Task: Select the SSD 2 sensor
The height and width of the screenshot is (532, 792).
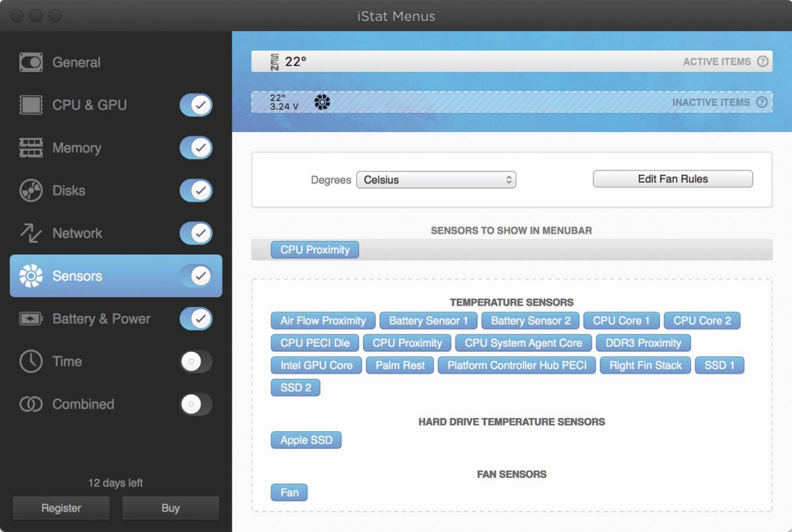Action: pos(296,387)
